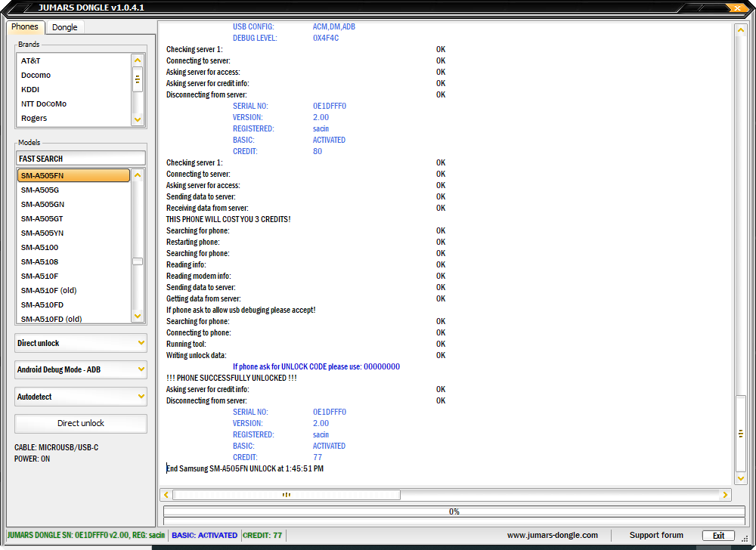Screen dimensions: 756x550
Task: Expand the Autodetect dropdown
Action: click(81, 397)
